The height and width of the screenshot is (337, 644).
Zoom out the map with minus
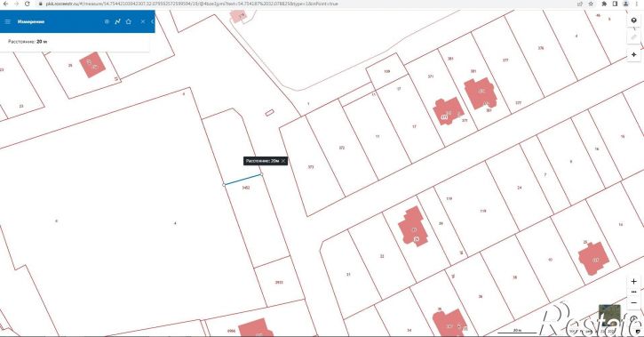tap(633, 302)
